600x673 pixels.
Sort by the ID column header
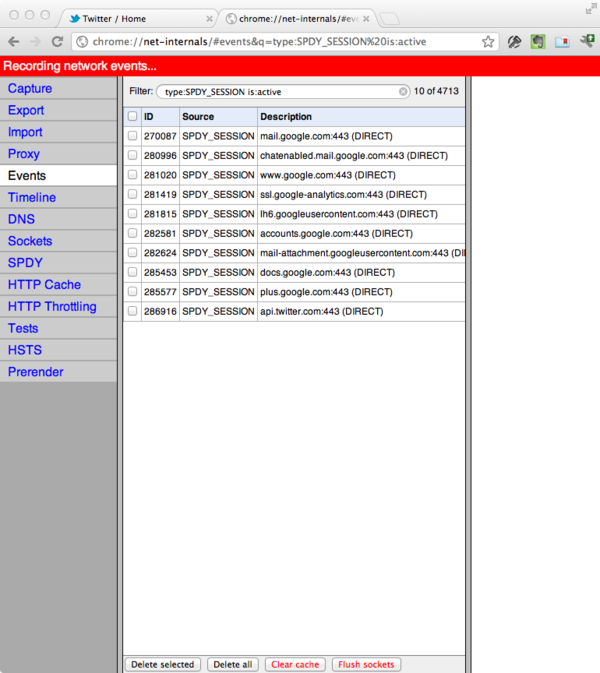pos(160,117)
